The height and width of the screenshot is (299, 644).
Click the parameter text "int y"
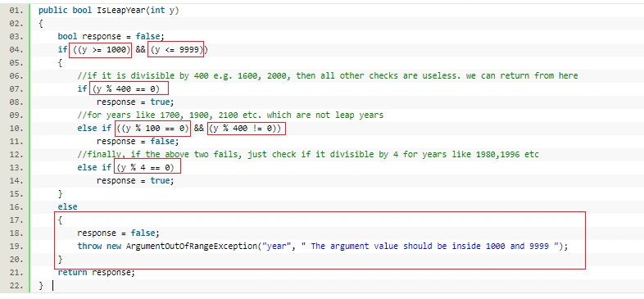pos(163,11)
